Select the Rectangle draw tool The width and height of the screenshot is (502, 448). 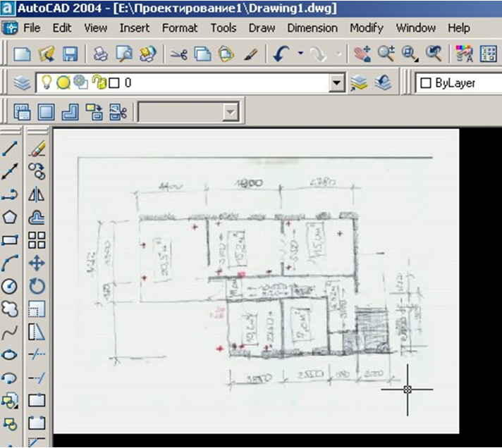tap(10, 240)
